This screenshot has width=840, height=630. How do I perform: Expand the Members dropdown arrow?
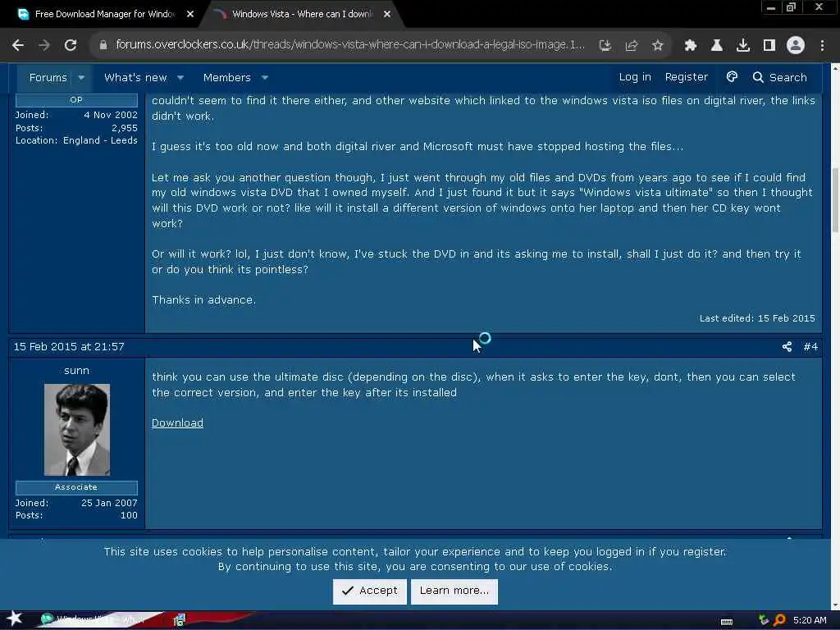[265, 78]
